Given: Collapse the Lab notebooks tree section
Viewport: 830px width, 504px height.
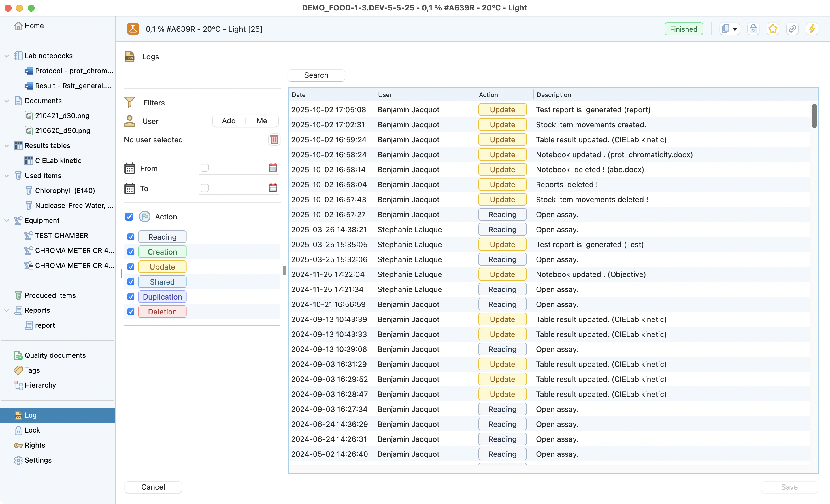Looking at the screenshot, I should [x=6, y=56].
